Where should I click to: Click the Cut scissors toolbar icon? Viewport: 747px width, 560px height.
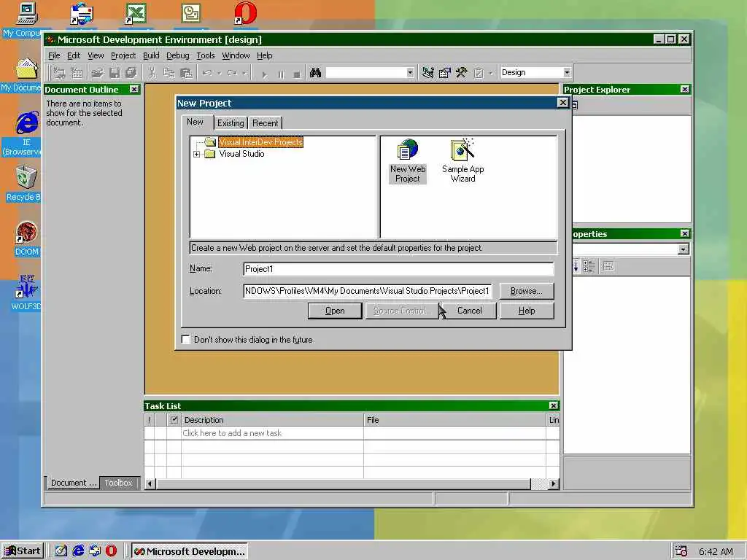click(152, 73)
